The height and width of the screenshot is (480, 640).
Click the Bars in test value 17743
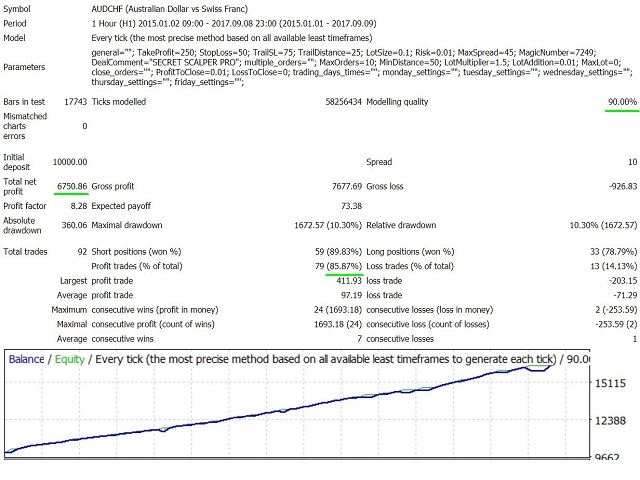(76, 102)
